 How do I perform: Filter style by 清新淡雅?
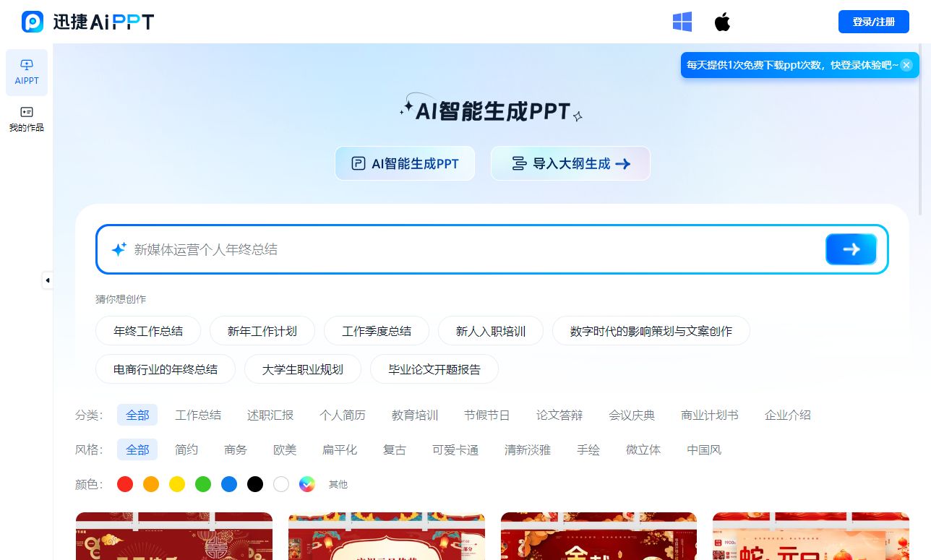528,449
